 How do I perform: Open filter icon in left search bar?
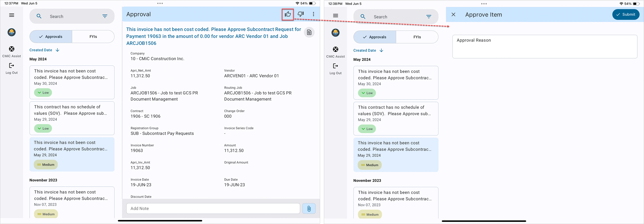(105, 16)
